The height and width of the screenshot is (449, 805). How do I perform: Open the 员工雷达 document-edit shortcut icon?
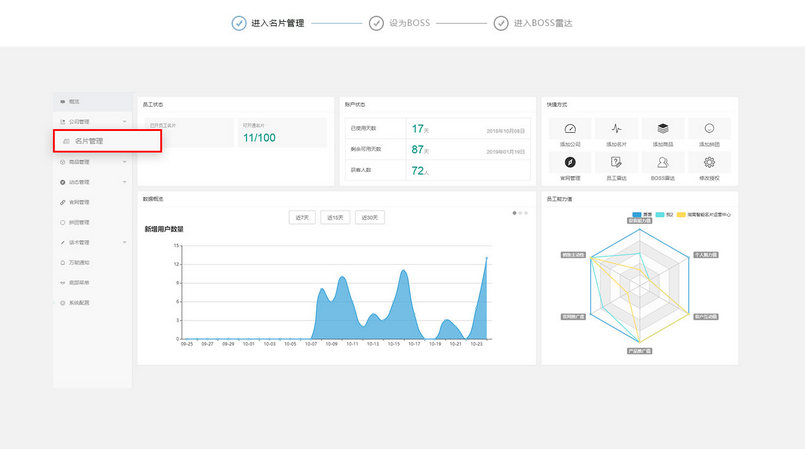tap(616, 162)
